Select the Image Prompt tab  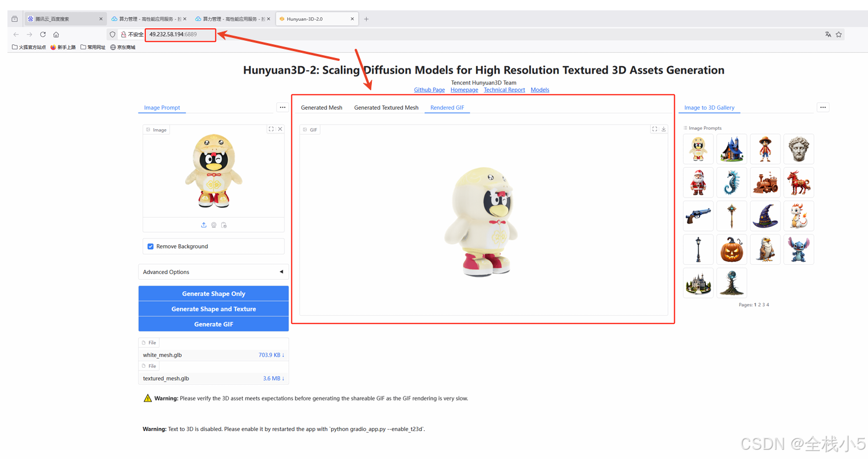pos(162,107)
